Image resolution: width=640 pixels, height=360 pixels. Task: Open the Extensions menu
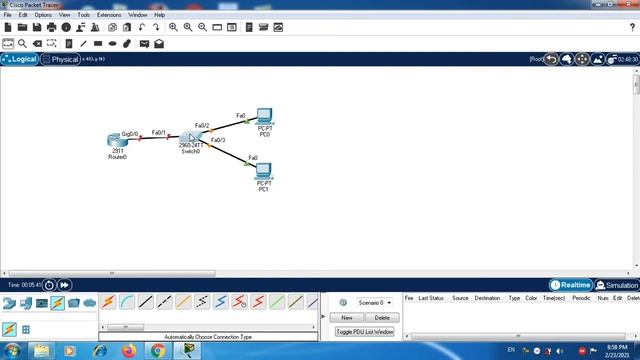pos(109,15)
